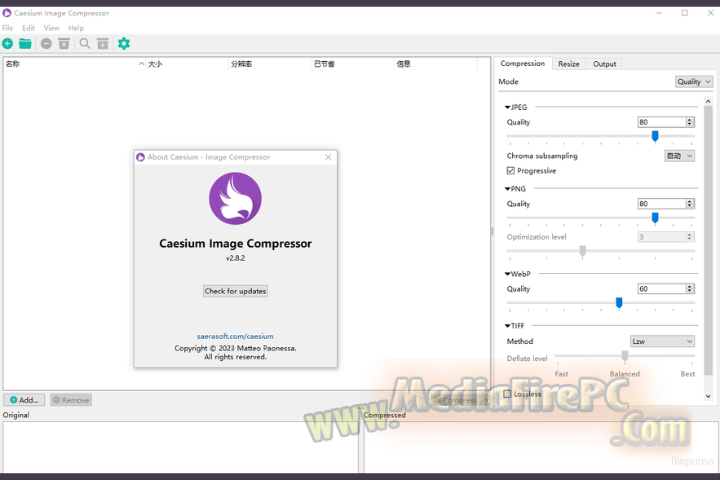Open the Chroma subsampling dropdown
Image resolution: width=720 pixels, height=480 pixels.
680,156
